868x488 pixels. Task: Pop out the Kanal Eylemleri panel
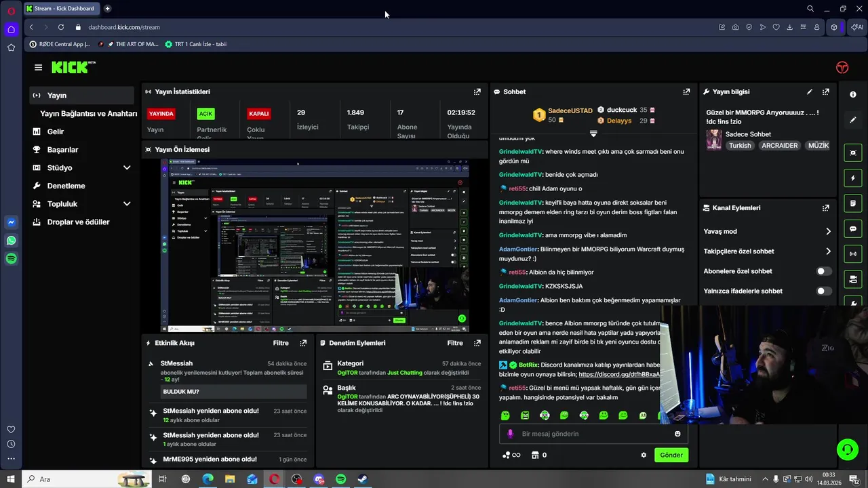click(826, 208)
